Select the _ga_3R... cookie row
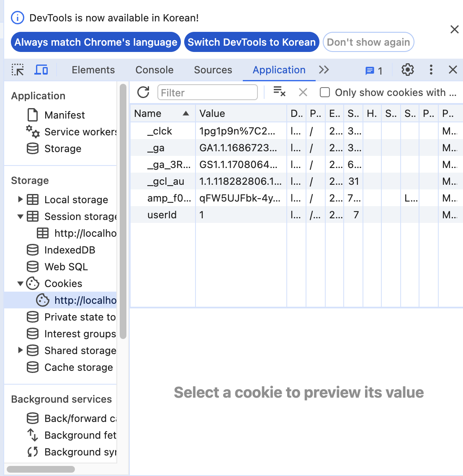 point(296,164)
